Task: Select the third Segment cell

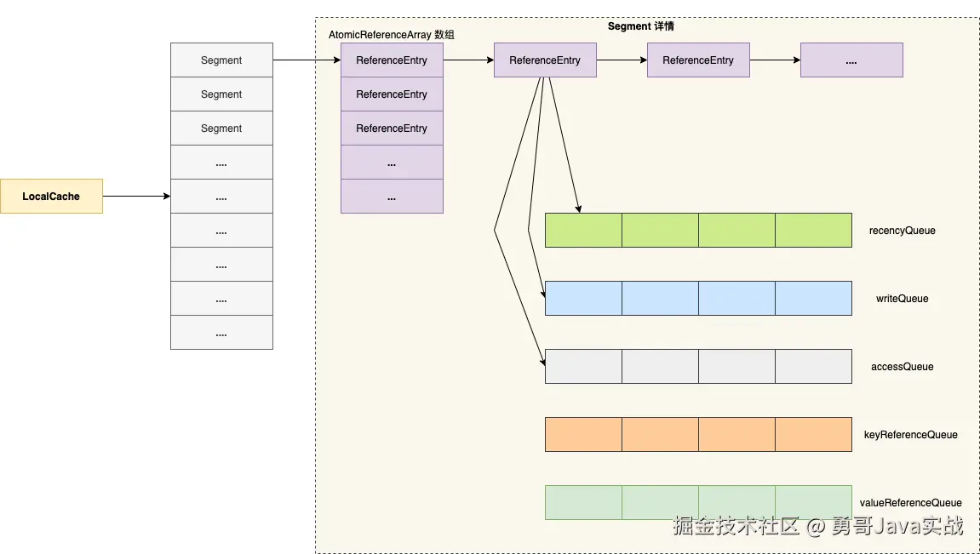Action: click(x=222, y=128)
